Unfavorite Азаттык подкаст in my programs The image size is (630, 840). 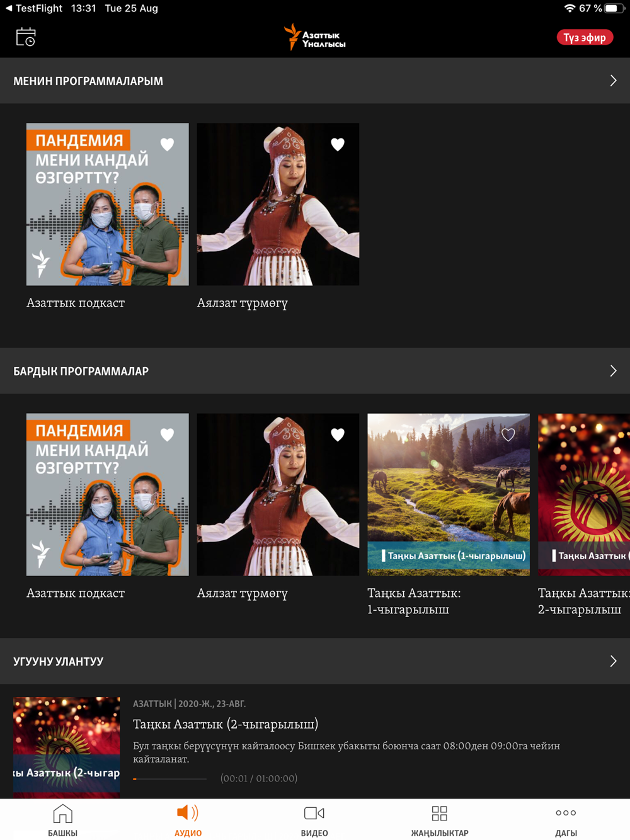[x=167, y=144]
